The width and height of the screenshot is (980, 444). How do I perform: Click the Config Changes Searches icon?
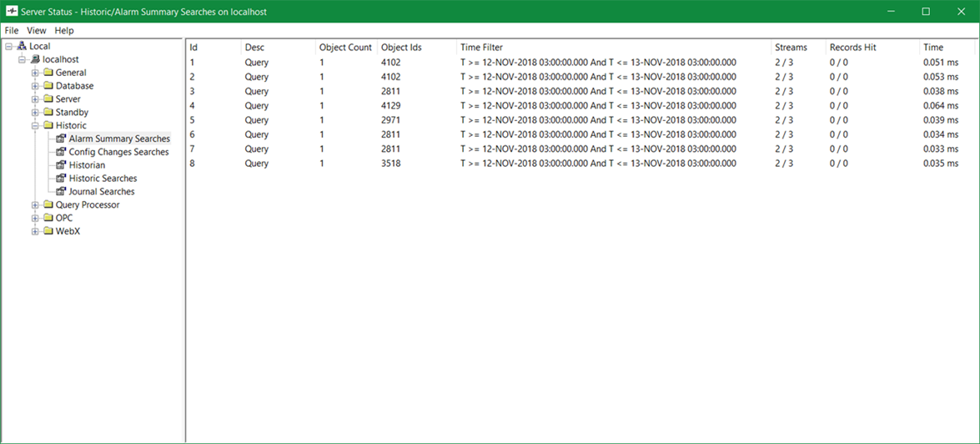click(61, 152)
